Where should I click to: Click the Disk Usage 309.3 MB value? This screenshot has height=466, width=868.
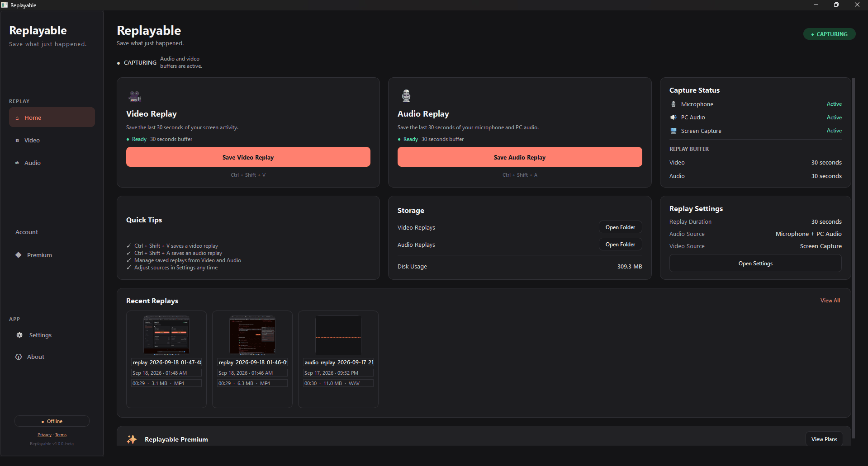[630, 267]
